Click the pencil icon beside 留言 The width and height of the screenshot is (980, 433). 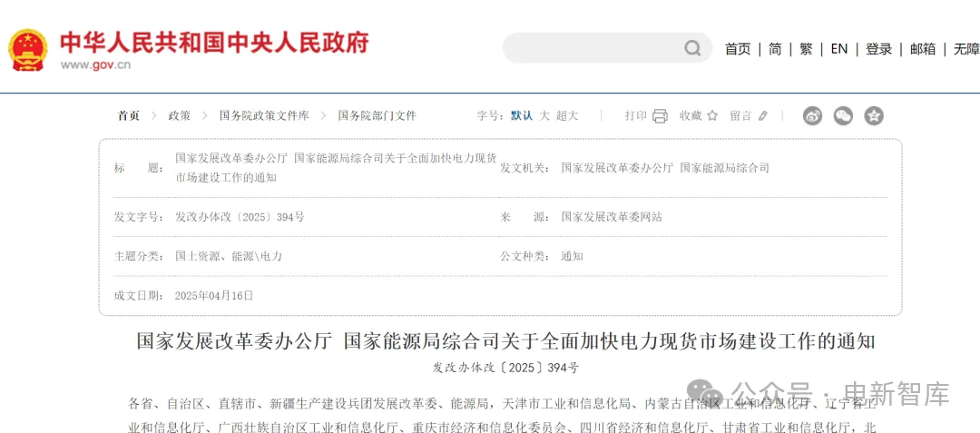pos(762,115)
